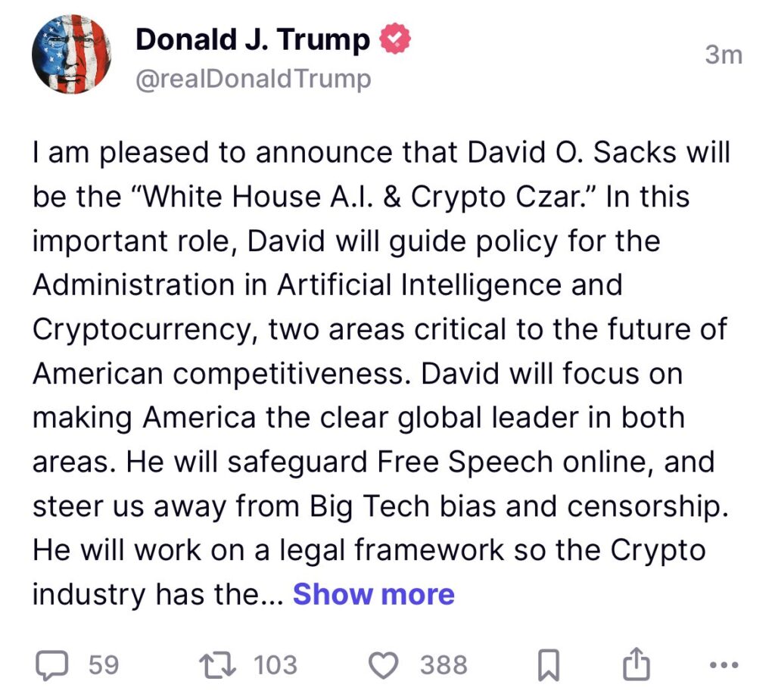This screenshot has width=775, height=700.
Task: Click the Donald J. Trump display name
Action: coord(253,39)
